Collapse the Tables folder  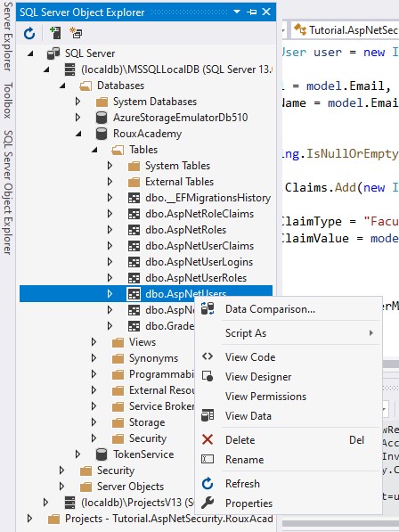(94, 150)
